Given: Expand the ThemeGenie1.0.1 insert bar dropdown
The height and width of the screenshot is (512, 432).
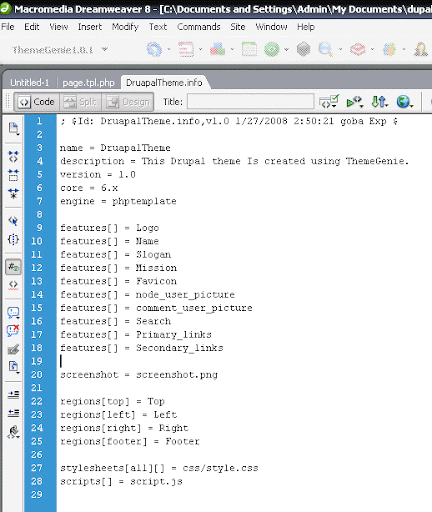Looking at the screenshot, I should (x=104, y=49).
